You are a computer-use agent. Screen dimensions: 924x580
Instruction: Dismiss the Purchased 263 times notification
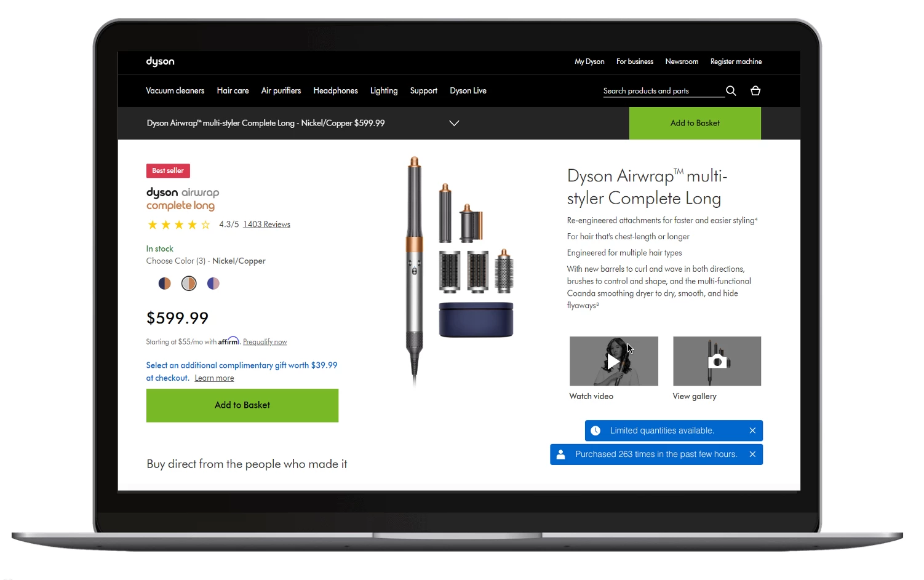click(x=752, y=455)
